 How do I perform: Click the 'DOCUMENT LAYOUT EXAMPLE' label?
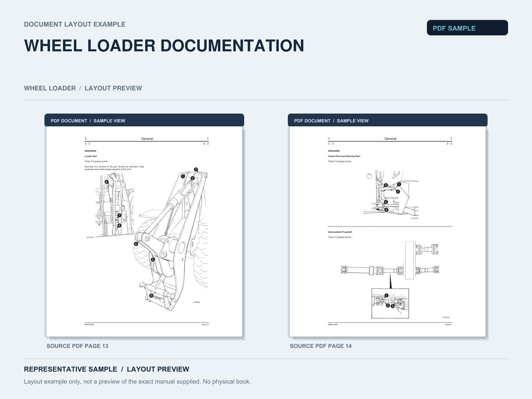point(75,24)
